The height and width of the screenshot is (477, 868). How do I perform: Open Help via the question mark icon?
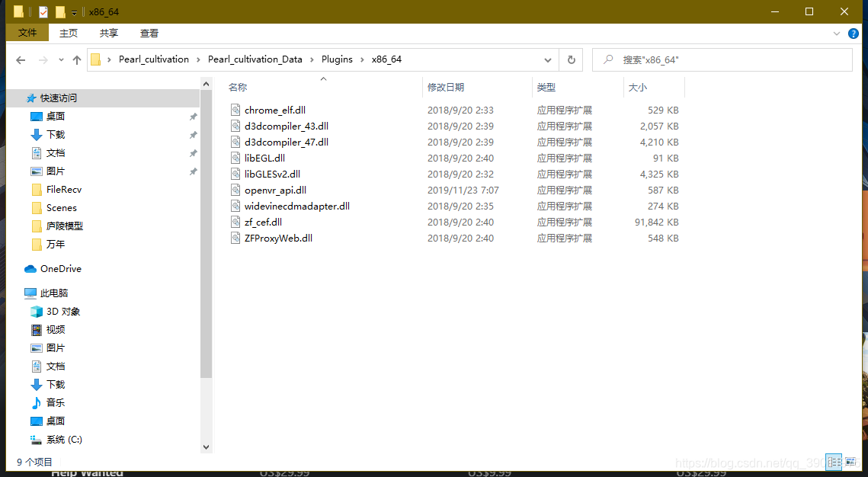click(x=854, y=33)
